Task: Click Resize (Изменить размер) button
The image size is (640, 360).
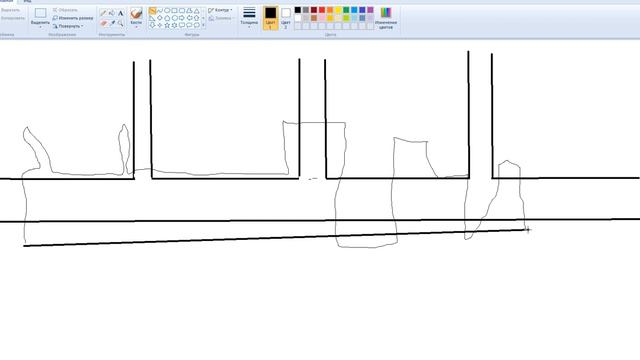Action: point(73,18)
